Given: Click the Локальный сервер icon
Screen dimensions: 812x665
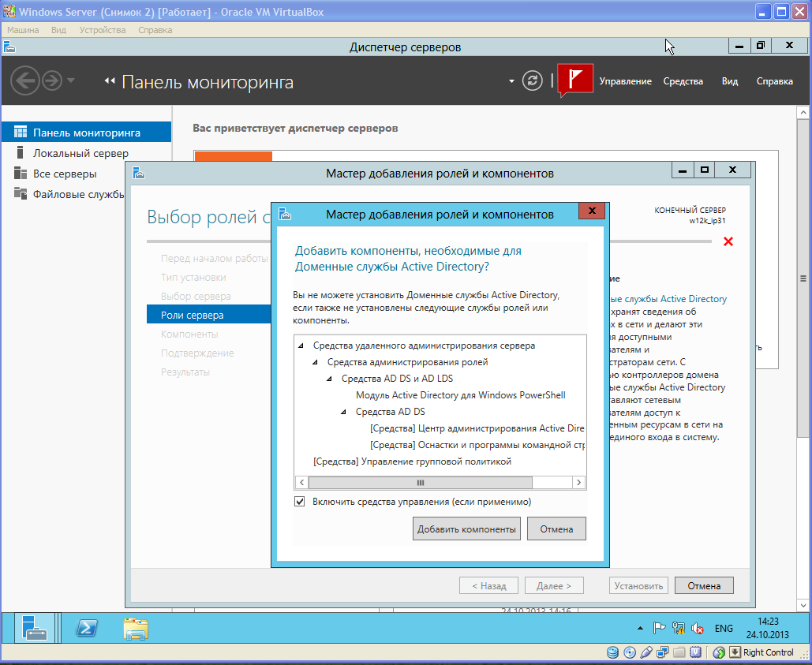Looking at the screenshot, I should click(x=21, y=152).
